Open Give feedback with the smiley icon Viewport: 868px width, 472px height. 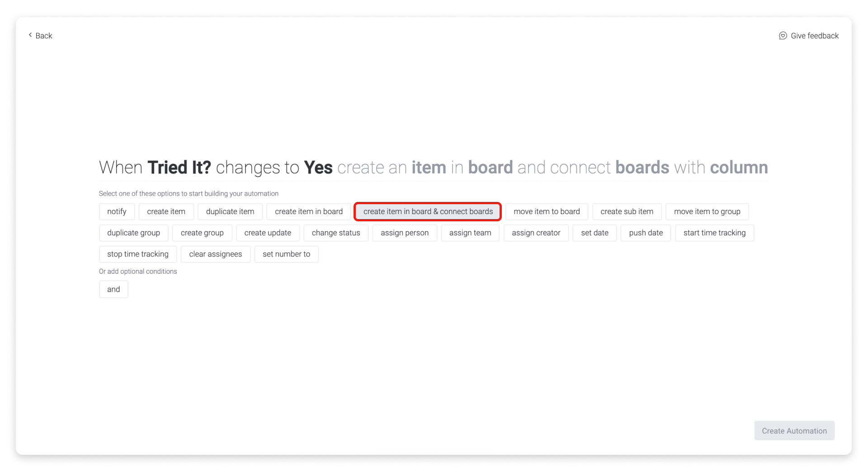[x=809, y=36]
